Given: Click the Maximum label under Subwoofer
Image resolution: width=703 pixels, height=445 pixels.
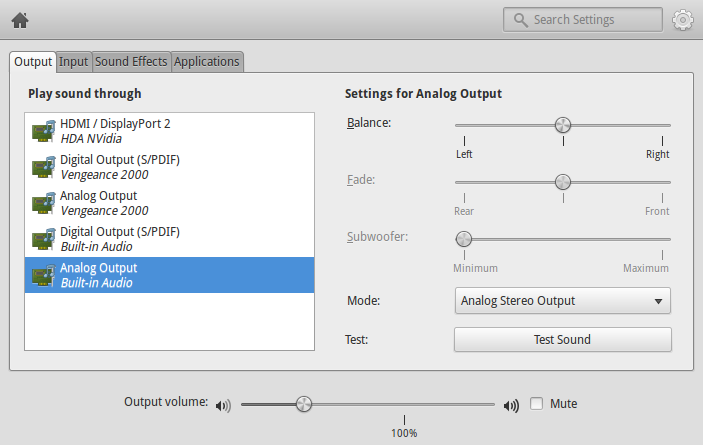Looking at the screenshot, I should point(646,268).
